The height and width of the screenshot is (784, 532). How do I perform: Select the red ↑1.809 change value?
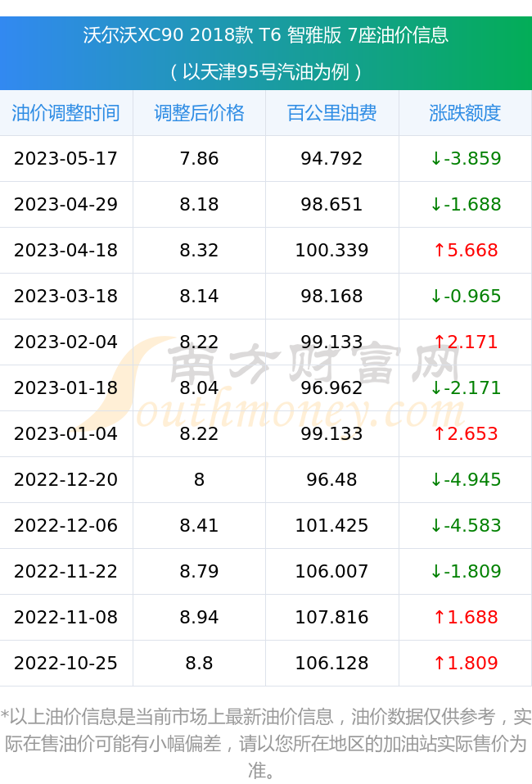[465, 663]
